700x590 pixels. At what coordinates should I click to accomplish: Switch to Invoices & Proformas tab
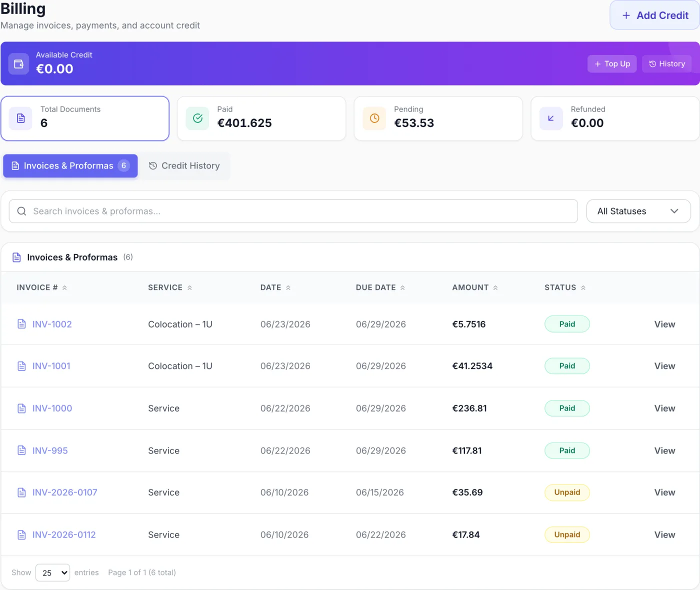coord(70,166)
